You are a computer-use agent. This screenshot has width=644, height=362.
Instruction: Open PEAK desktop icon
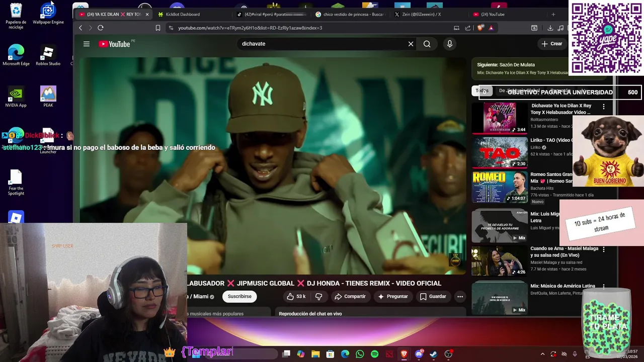(48, 97)
